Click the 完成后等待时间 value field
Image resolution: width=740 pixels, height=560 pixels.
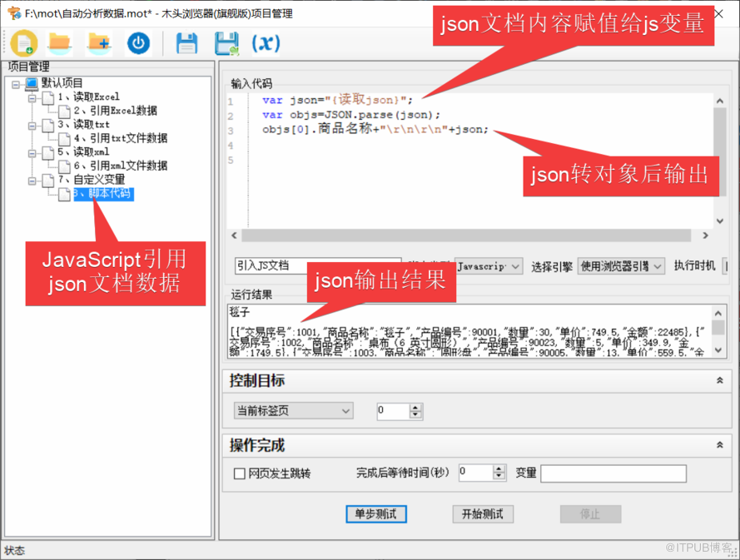[476, 473]
